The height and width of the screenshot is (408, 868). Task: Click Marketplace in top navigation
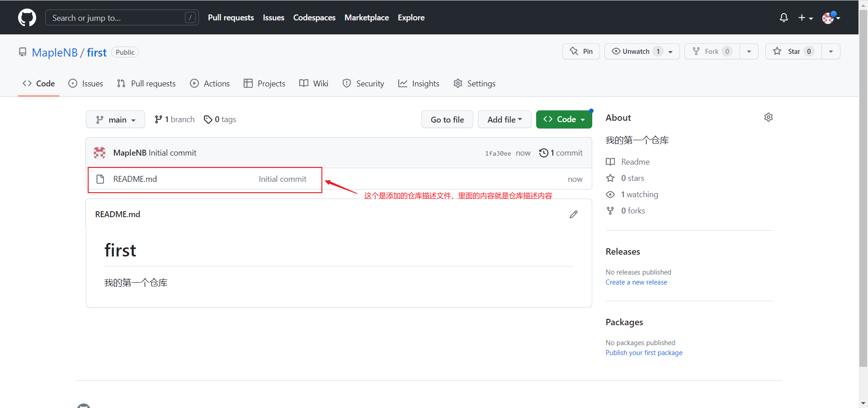pos(367,18)
